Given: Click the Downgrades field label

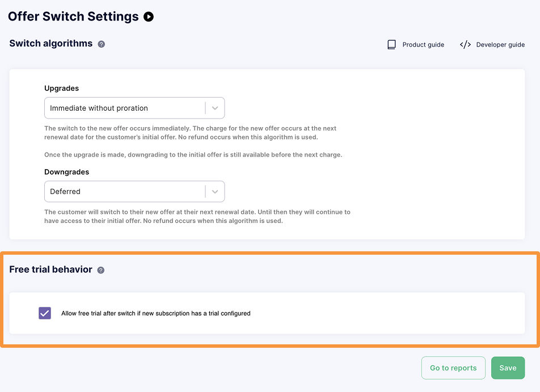Looking at the screenshot, I should (x=67, y=172).
